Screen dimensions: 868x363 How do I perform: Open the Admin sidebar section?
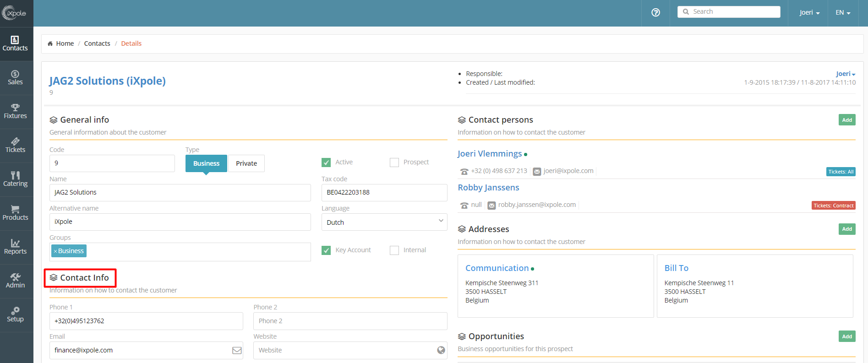[x=15, y=281]
